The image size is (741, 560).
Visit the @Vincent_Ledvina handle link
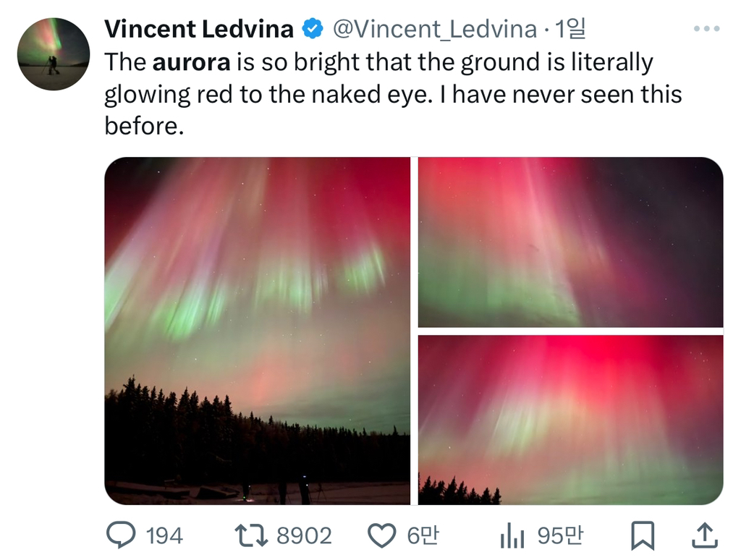click(x=434, y=29)
